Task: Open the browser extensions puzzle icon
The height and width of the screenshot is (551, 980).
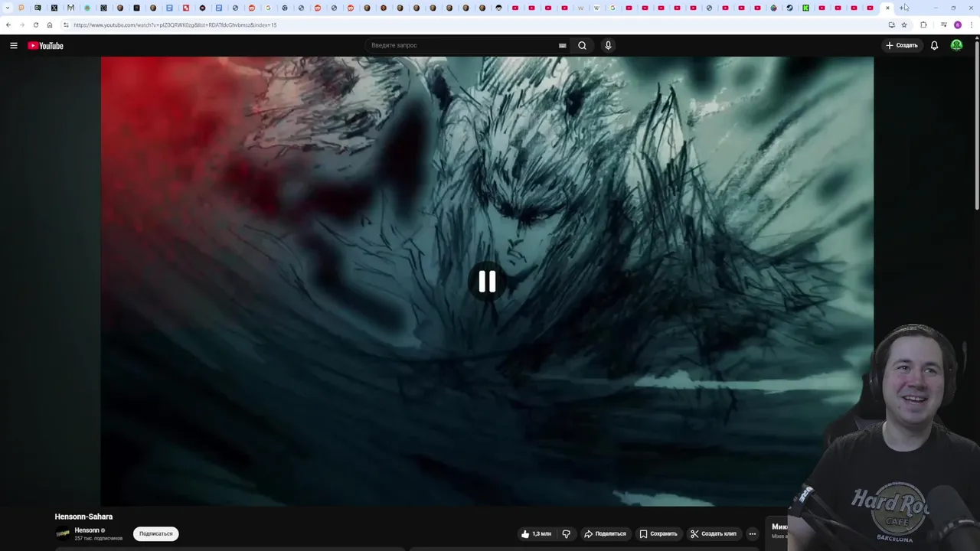Action: click(x=923, y=24)
